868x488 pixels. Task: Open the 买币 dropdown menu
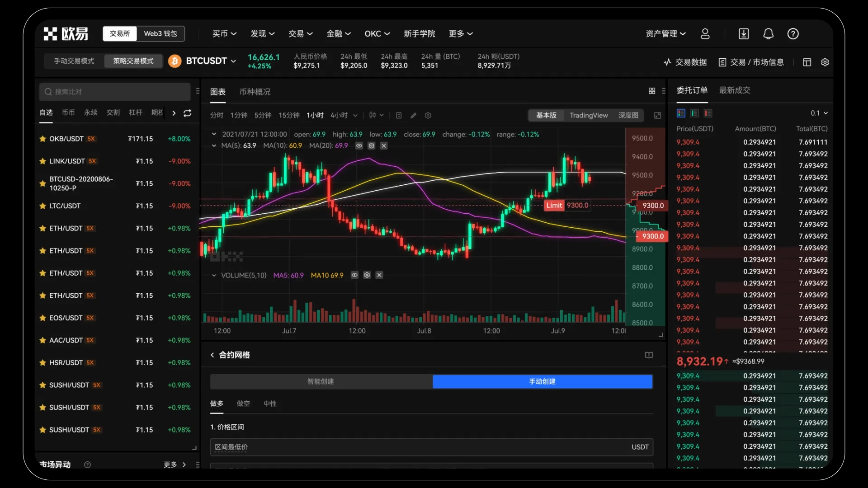coord(225,34)
